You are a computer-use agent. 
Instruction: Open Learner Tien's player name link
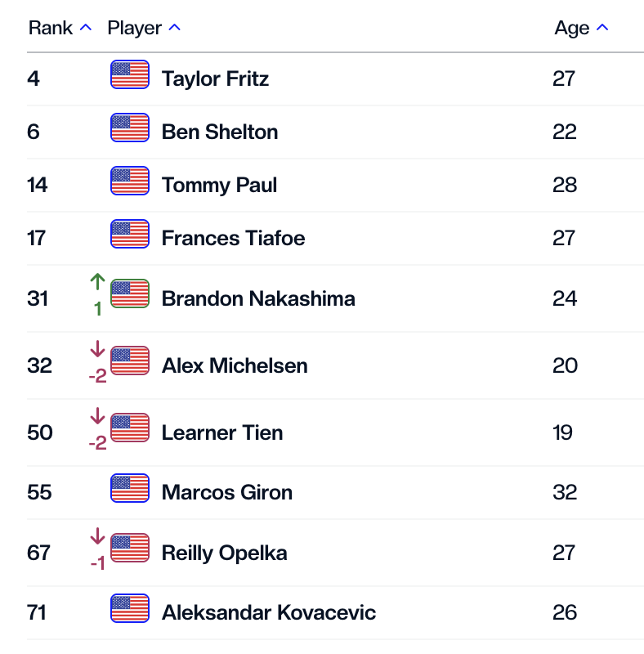pyautogui.click(x=222, y=432)
